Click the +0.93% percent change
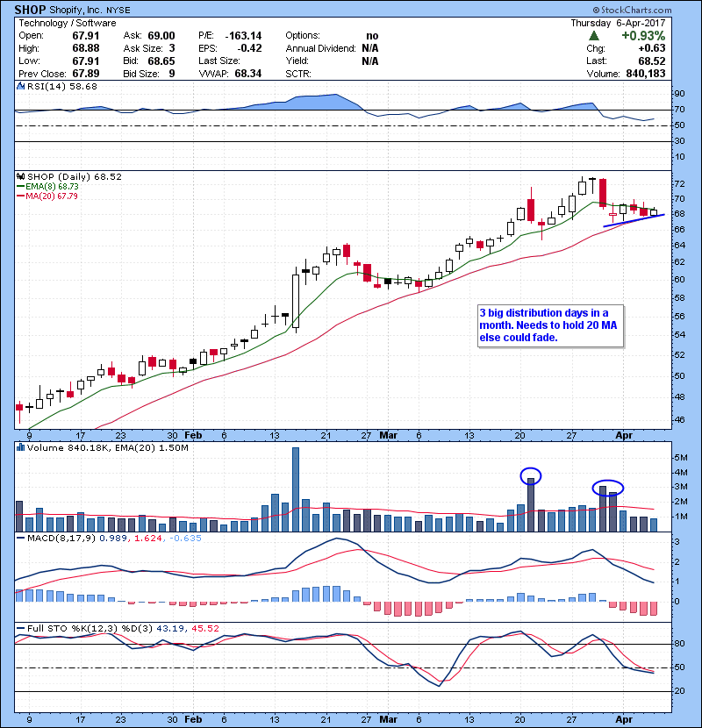This screenshot has width=702, height=728. pos(643,36)
